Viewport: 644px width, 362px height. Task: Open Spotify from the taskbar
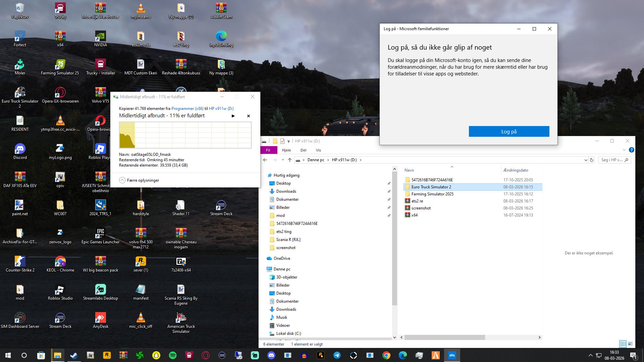click(173, 355)
